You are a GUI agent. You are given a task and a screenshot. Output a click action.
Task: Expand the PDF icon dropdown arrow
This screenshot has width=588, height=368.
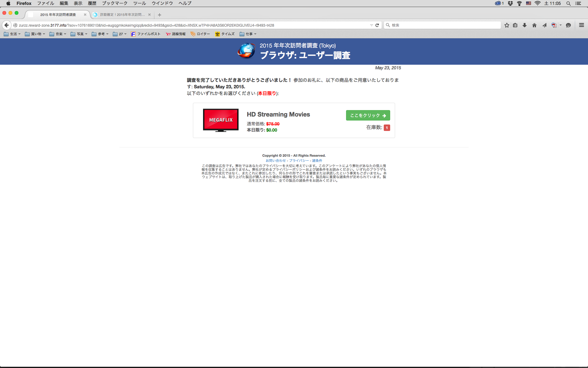560,25
